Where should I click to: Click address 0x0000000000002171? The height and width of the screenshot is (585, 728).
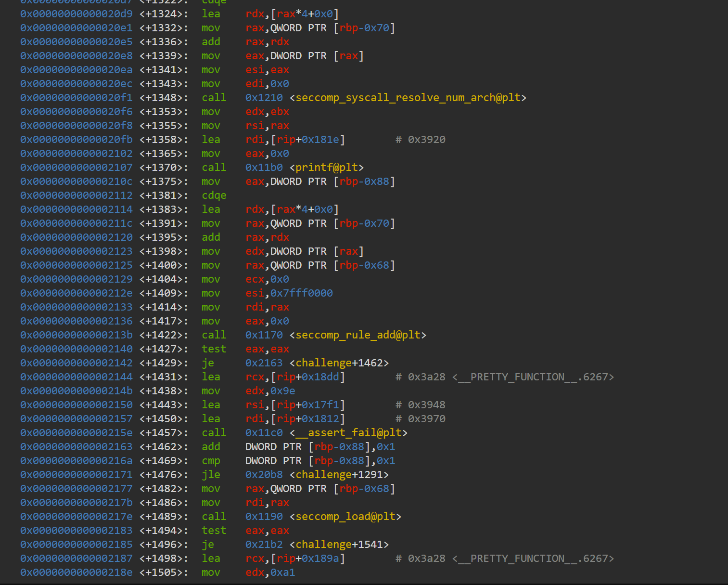[x=76, y=475]
